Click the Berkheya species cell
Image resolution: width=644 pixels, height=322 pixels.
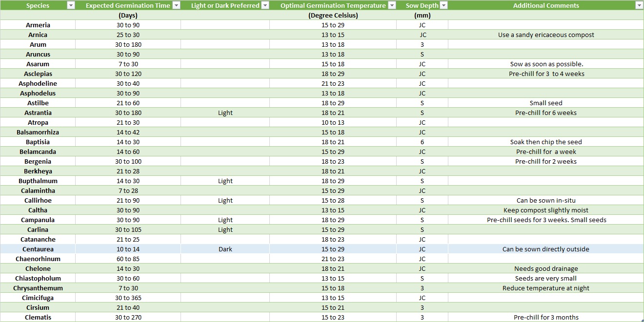coord(38,171)
